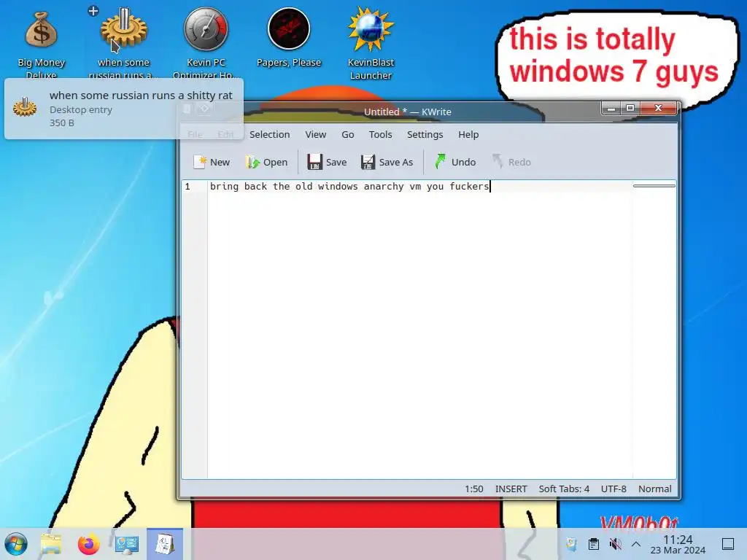
Task: Open system settings icon in the taskbar
Action: coord(127,544)
